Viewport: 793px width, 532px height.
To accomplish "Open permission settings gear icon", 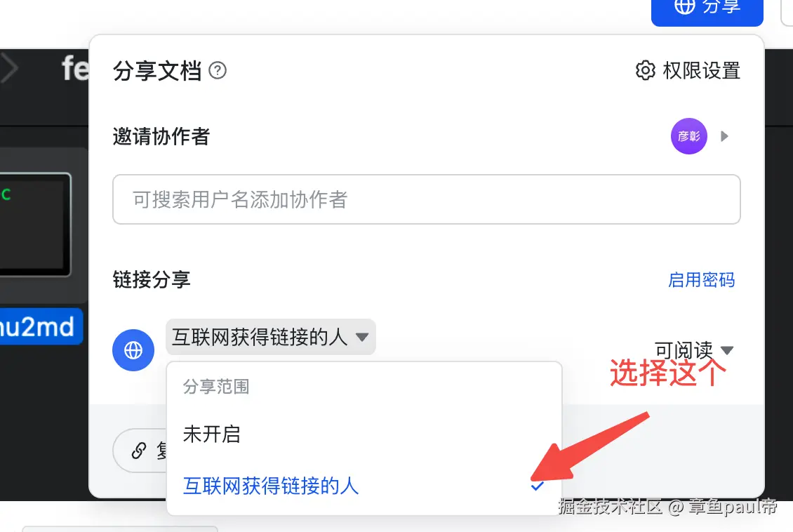I will [x=646, y=70].
